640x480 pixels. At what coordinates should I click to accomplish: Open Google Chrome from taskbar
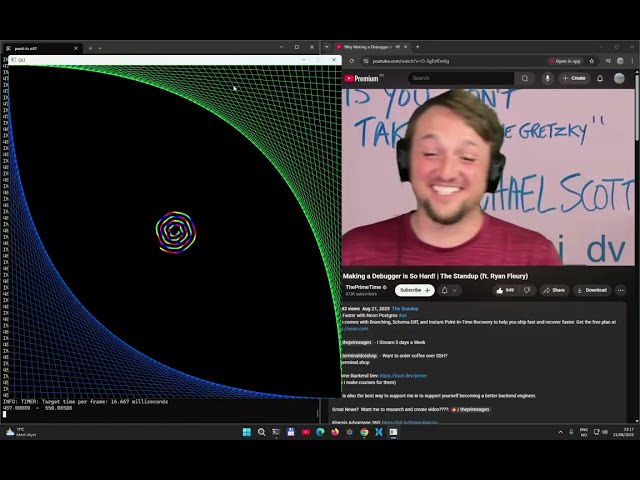(364, 432)
